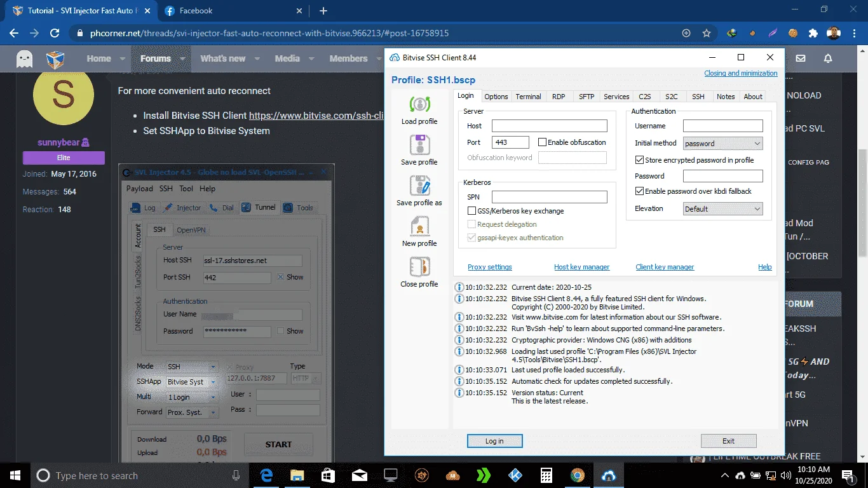
Task: Open the forum inbox envelope icon
Action: click(x=801, y=58)
